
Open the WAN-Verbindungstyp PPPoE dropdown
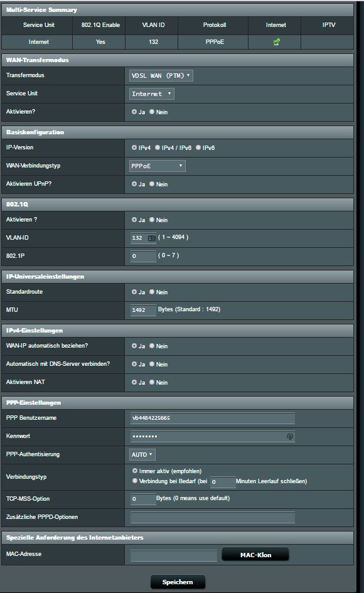(158, 166)
